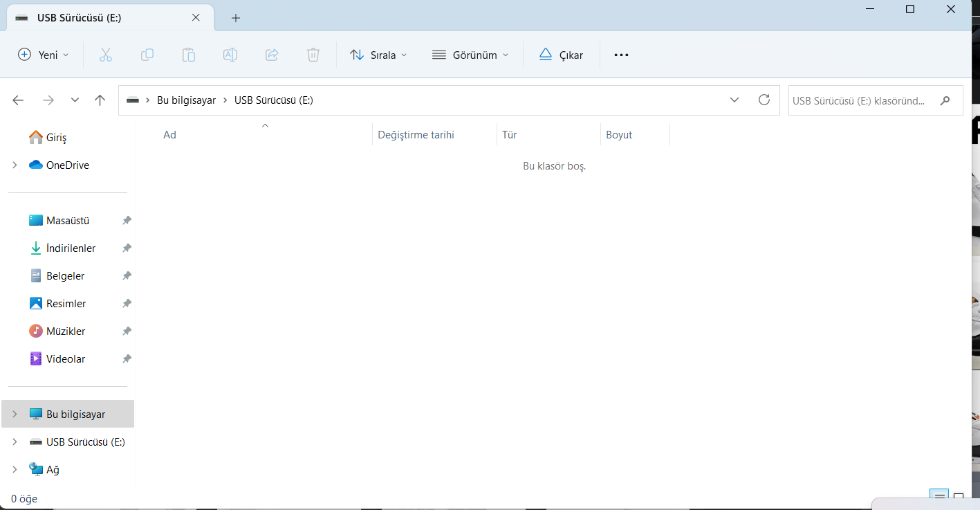Expand USB Sürücüsü (E:) tree node
The height and width of the screenshot is (510, 980).
click(15, 442)
